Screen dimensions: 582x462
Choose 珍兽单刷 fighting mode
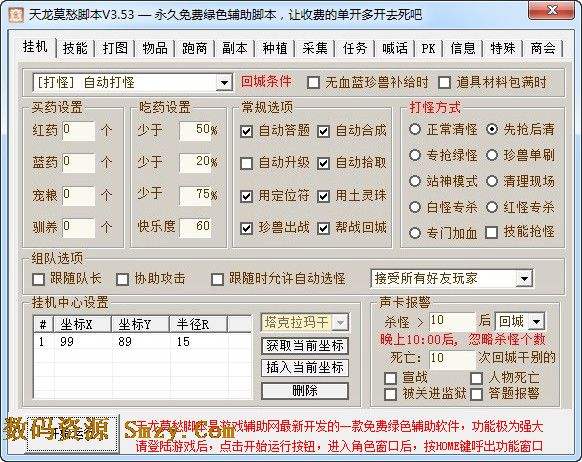(x=492, y=155)
